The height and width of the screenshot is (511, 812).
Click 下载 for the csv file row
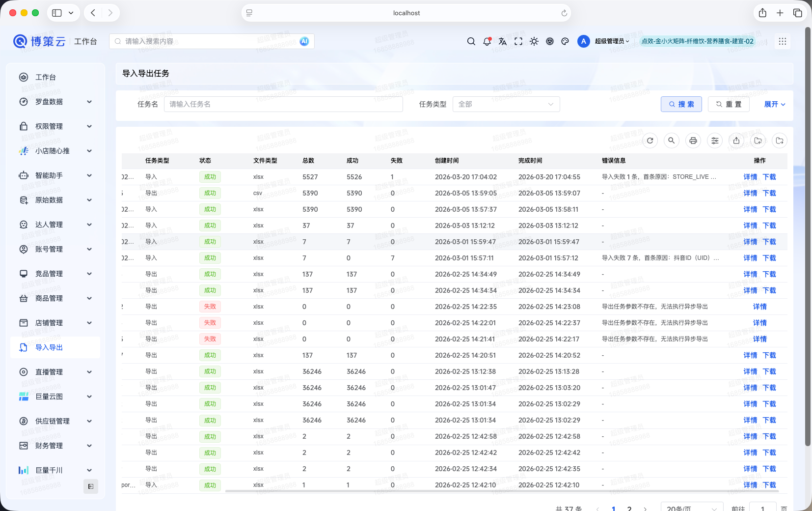click(x=769, y=193)
